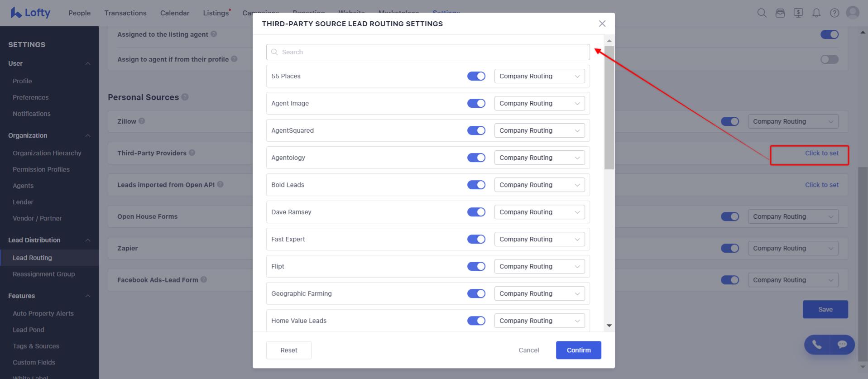
Task: Click to set Open API leads routing
Action: pos(822,185)
